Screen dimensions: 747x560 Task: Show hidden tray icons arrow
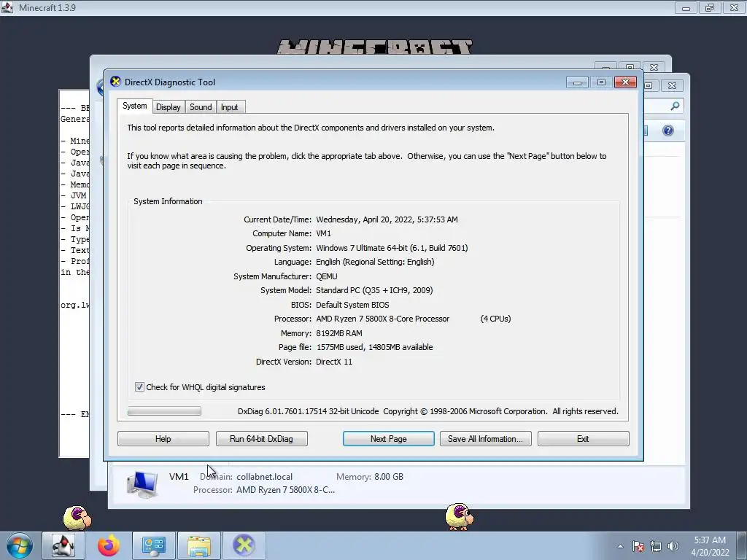[x=620, y=546]
